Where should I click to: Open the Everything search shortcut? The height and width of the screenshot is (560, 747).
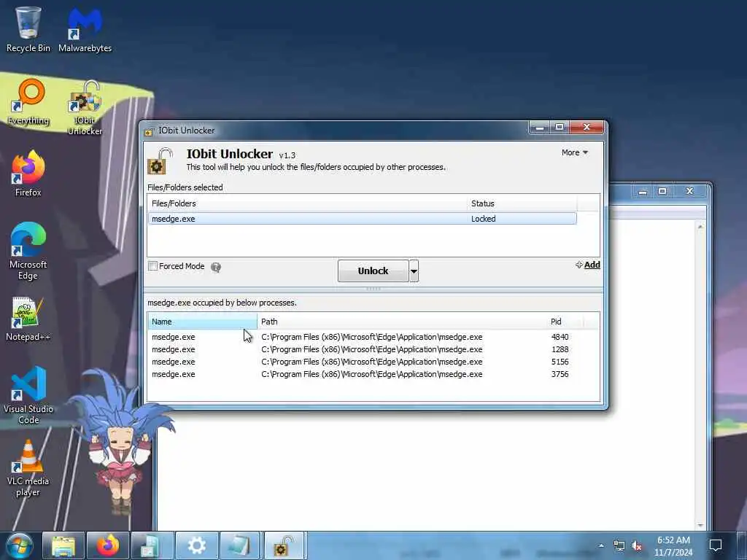[28, 102]
